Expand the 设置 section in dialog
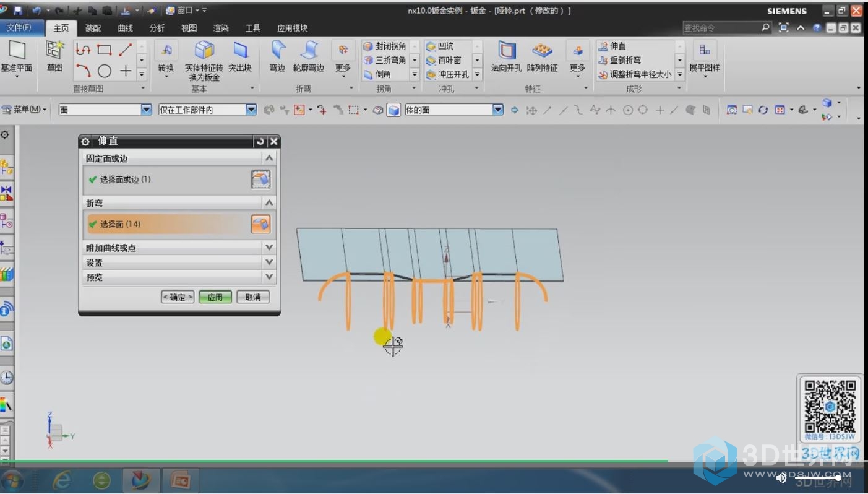This screenshot has height=494, width=868. coord(179,262)
